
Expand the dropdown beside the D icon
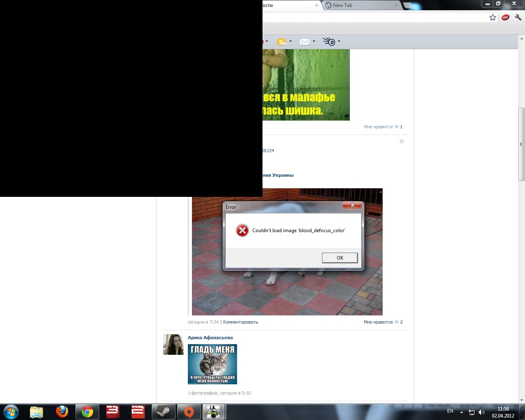[x=339, y=41]
